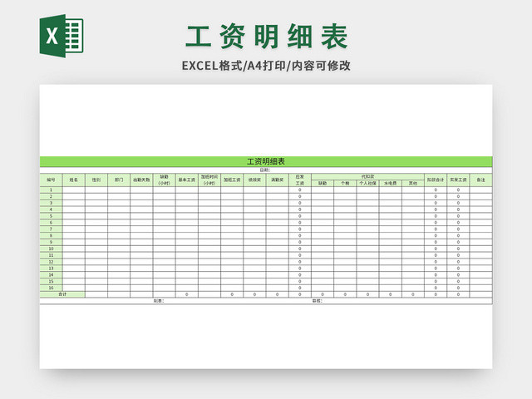Image resolution: width=532 pixels, height=399 pixels.
Task: Select the 加班时间(小时) column header
Action: [x=209, y=180]
